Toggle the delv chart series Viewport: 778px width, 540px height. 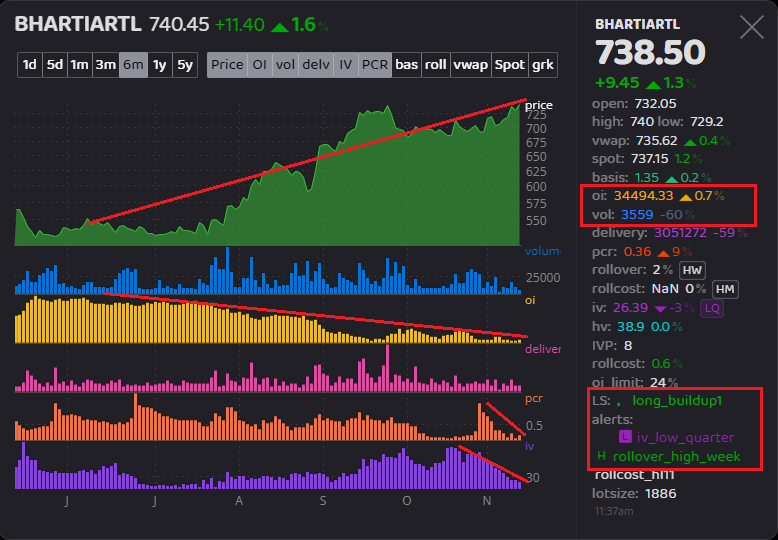click(x=316, y=65)
